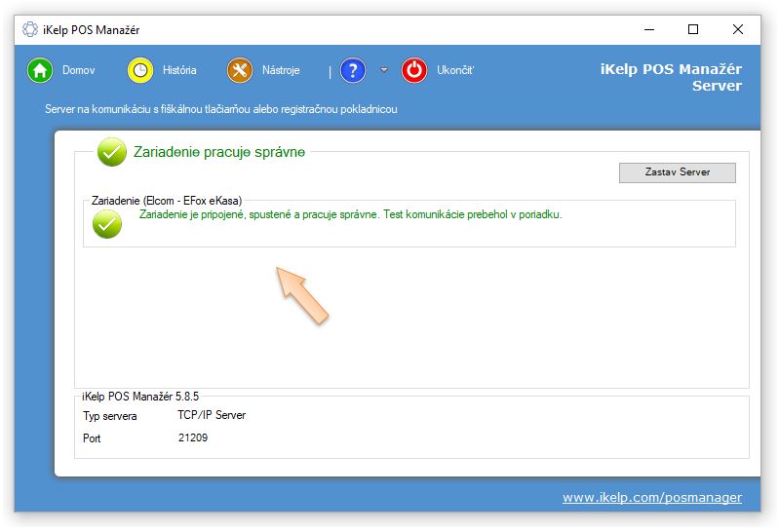The width and height of the screenshot is (779, 532).
Task: Click the TCP/IP Server type value
Action: [x=204, y=415]
